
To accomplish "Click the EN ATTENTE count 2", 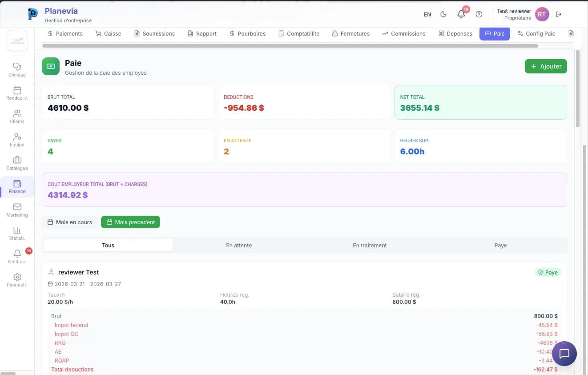I will (x=226, y=151).
